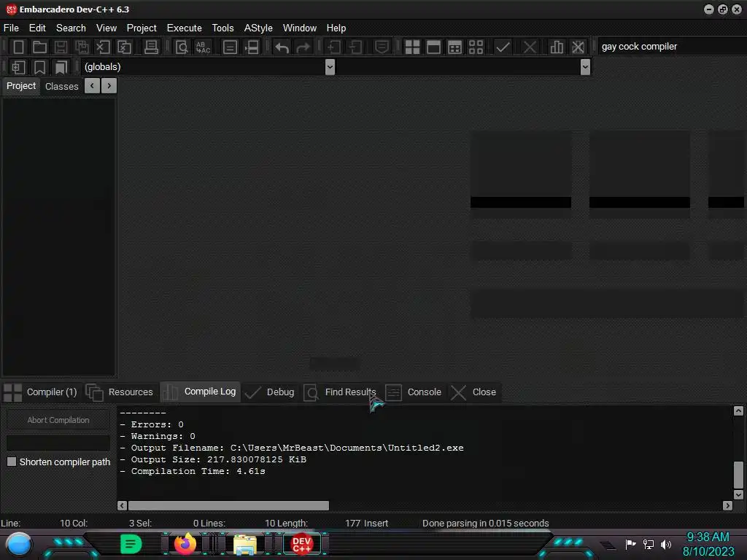Open the Execute menu
This screenshot has width=747, height=560.
tap(185, 28)
